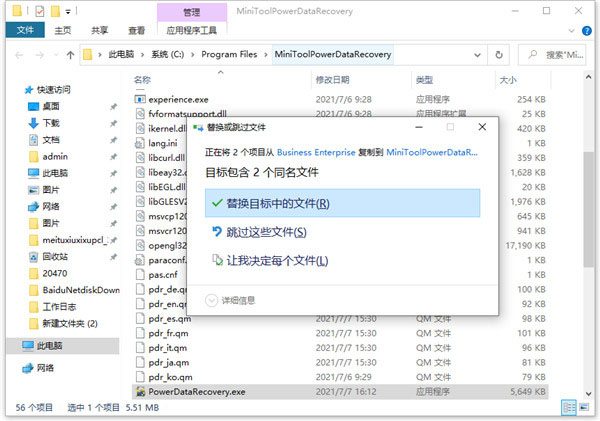Focus the search box

click(x=552, y=55)
